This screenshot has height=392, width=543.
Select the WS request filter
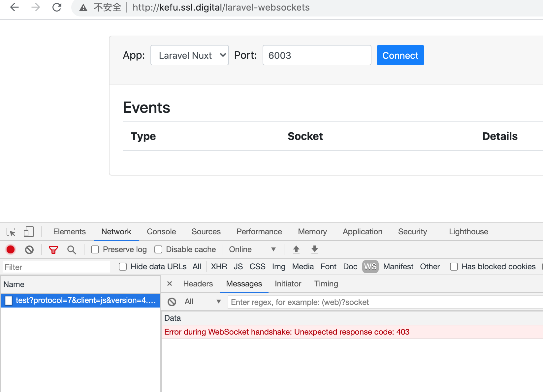click(370, 267)
